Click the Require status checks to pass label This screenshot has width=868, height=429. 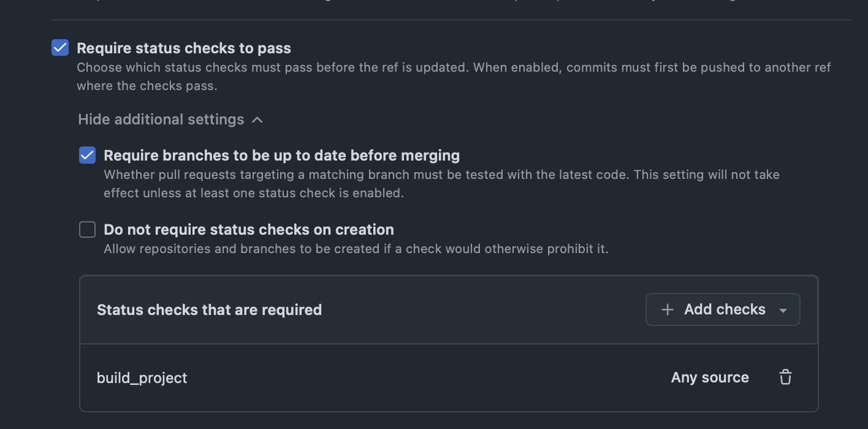(x=184, y=48)
